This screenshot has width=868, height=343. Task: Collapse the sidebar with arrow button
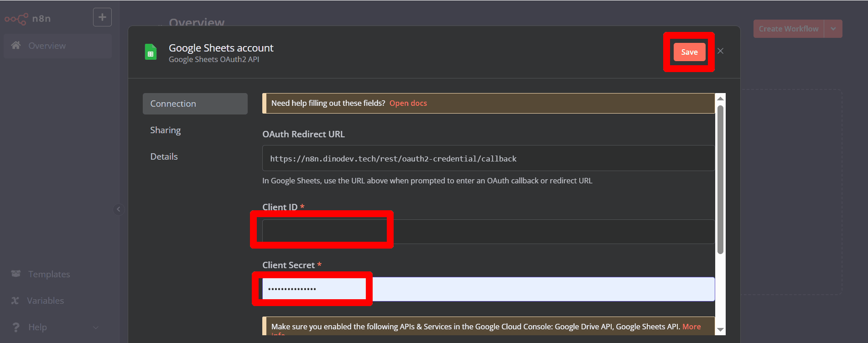[119, 209]
